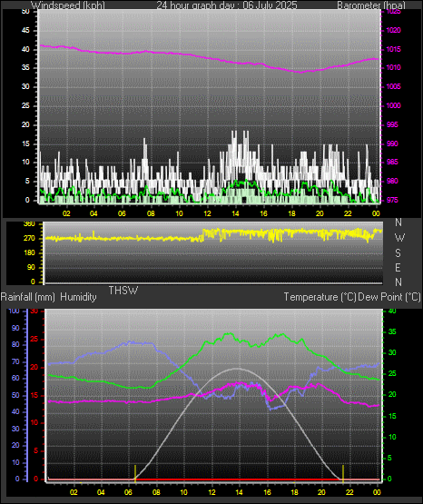Click the Dew Point (°C) label

[x=389, y=297]
